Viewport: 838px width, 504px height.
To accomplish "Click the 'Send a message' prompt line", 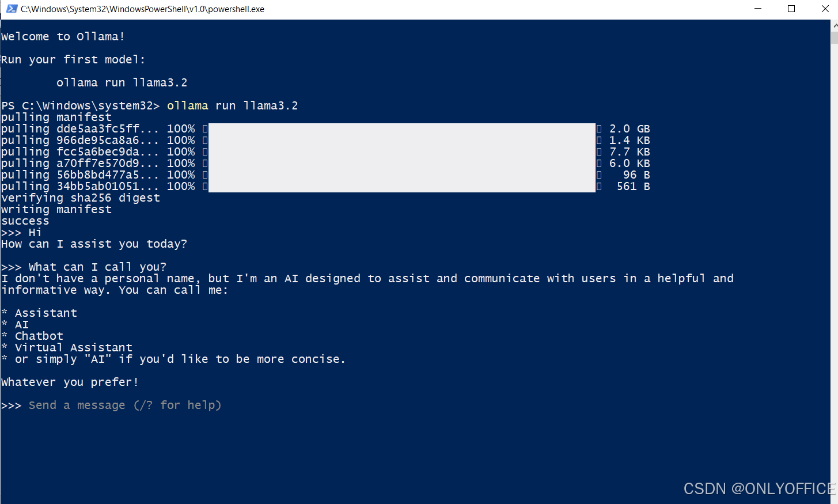I will pos(111,405).
